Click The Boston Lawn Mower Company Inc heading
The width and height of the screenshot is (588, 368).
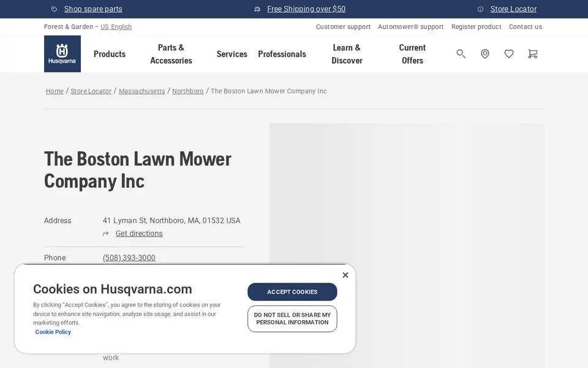point(138,170)
